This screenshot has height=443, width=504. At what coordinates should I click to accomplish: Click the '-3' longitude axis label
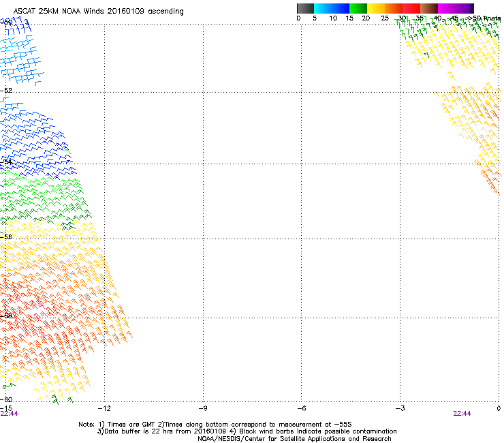400,408
